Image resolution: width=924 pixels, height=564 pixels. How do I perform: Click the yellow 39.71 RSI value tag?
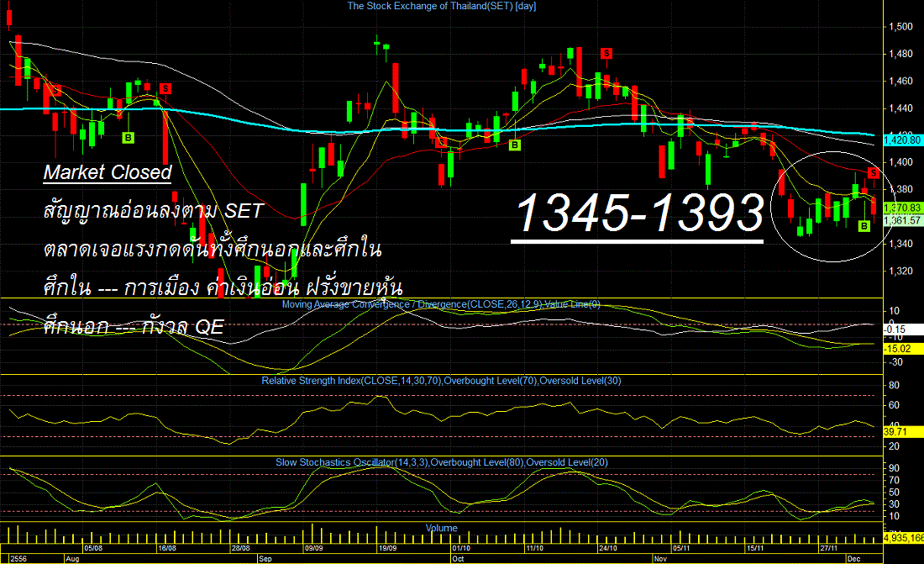coord(902,432)
